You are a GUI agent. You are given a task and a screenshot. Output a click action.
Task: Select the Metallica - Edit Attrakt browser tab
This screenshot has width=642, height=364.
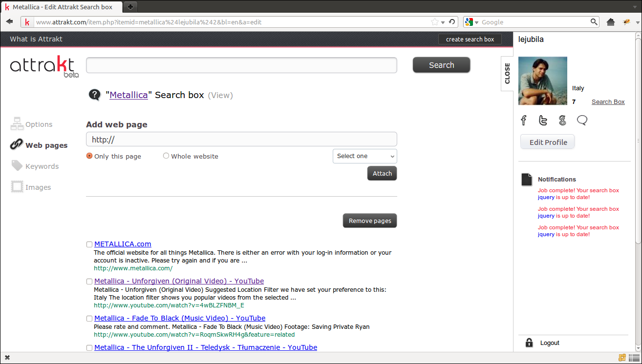(61, 7)
